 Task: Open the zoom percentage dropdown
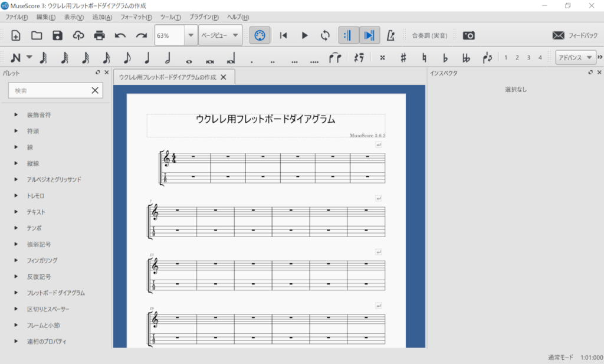190,35
